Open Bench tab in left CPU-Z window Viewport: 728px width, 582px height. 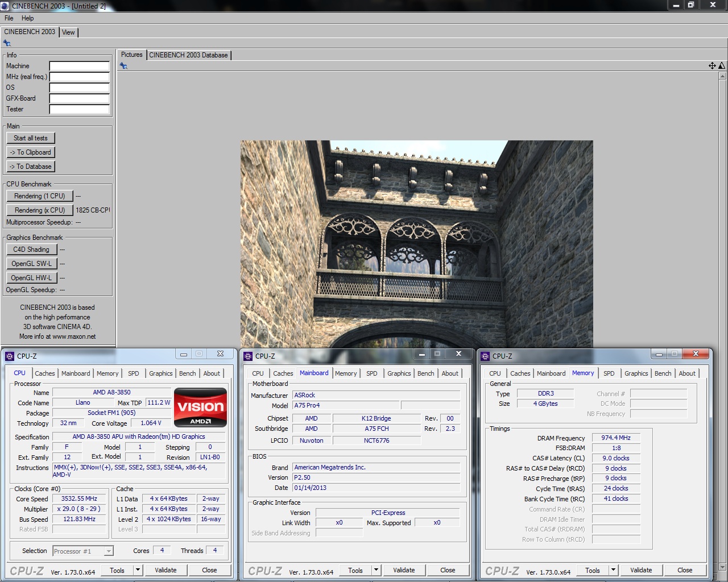[x=187, y=373]
